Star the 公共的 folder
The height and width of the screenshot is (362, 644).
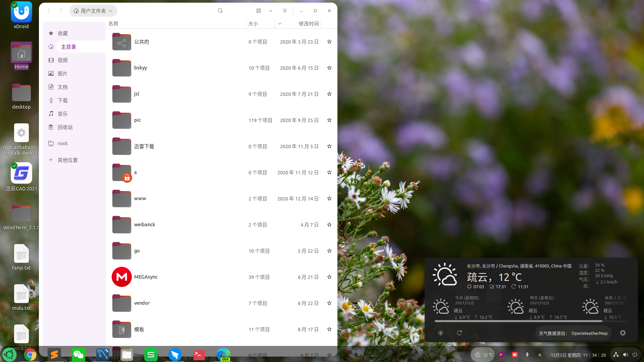coord(329,42)
